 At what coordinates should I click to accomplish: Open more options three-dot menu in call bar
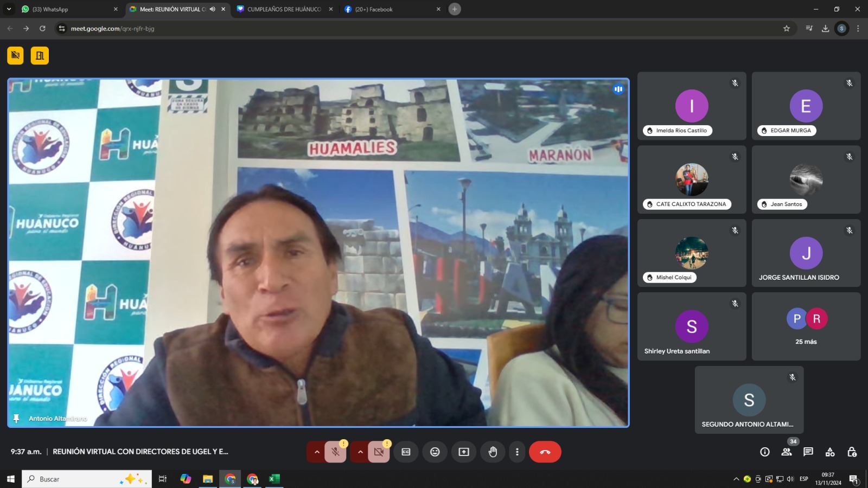[x=517, y=452]
